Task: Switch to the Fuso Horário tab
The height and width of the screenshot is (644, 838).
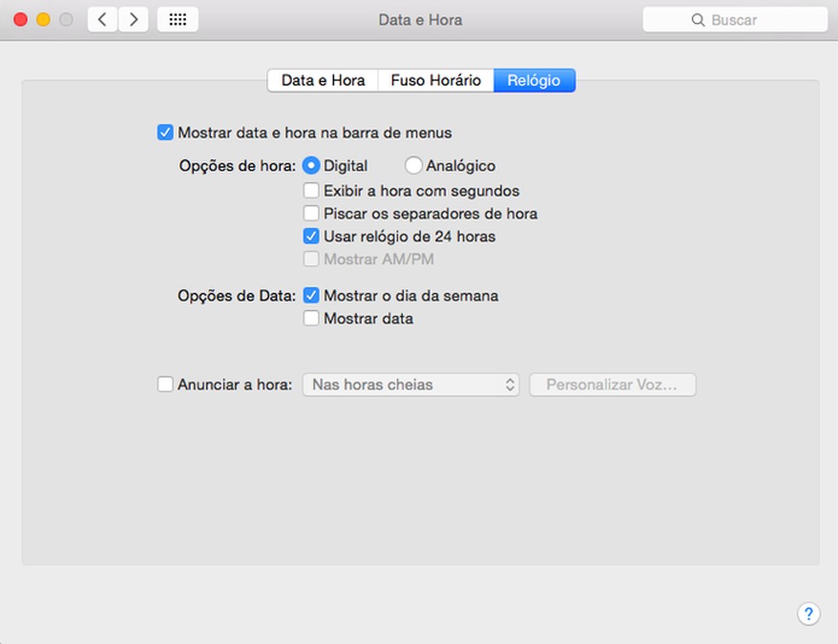Action: [435, 80]
